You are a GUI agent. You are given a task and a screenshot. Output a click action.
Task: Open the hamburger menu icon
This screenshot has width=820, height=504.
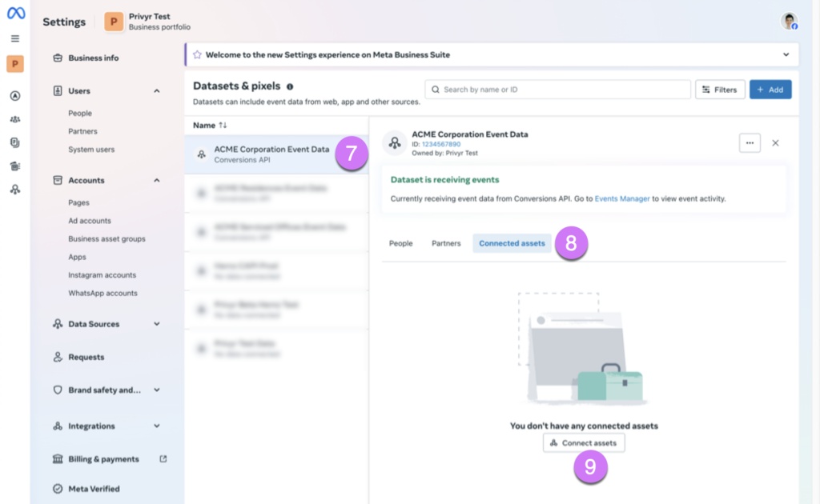point(15,38)
